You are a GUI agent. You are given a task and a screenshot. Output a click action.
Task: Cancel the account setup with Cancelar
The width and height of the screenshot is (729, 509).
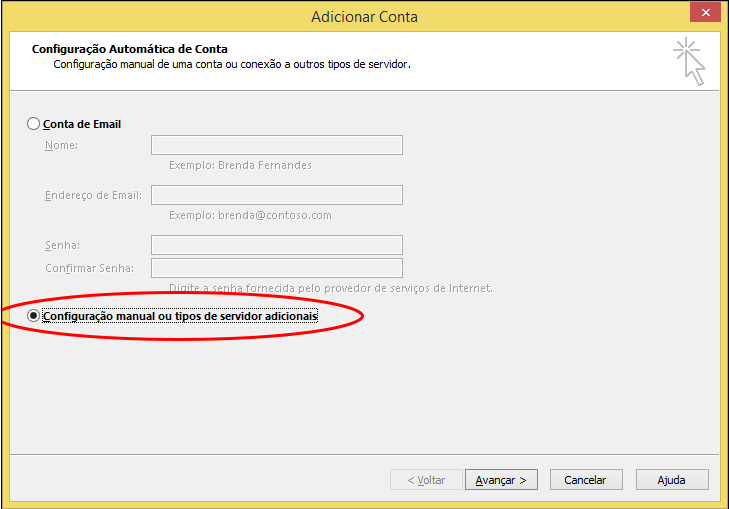(586, 480)
